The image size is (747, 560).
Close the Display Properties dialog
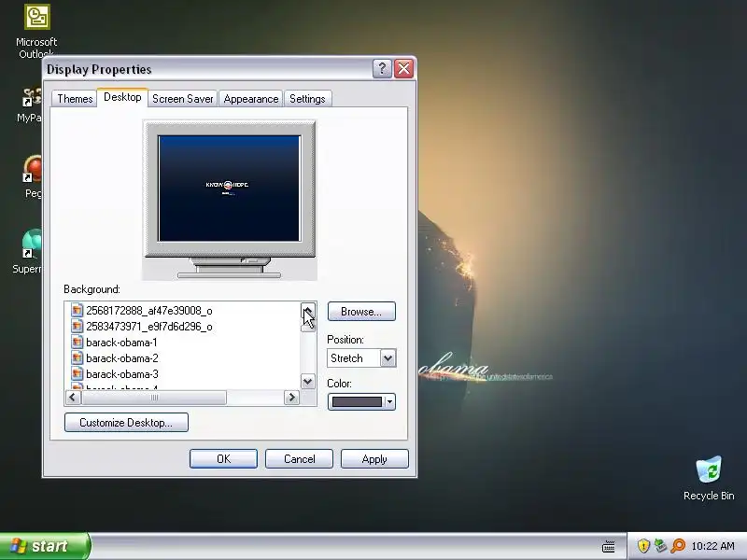pyautogui.click(x=404, y=69)
